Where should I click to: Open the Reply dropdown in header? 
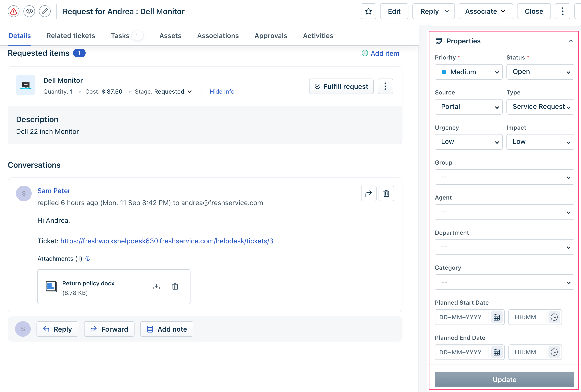(433, 11)
